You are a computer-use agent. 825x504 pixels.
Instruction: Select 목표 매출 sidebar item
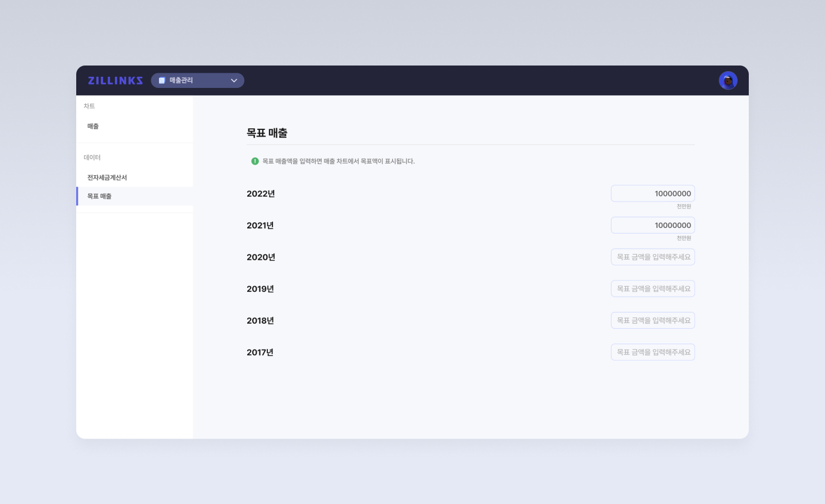coord(135,197)
